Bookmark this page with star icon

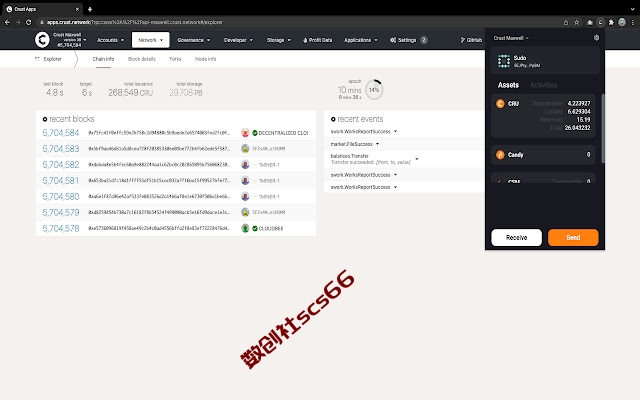click(577, 22)
